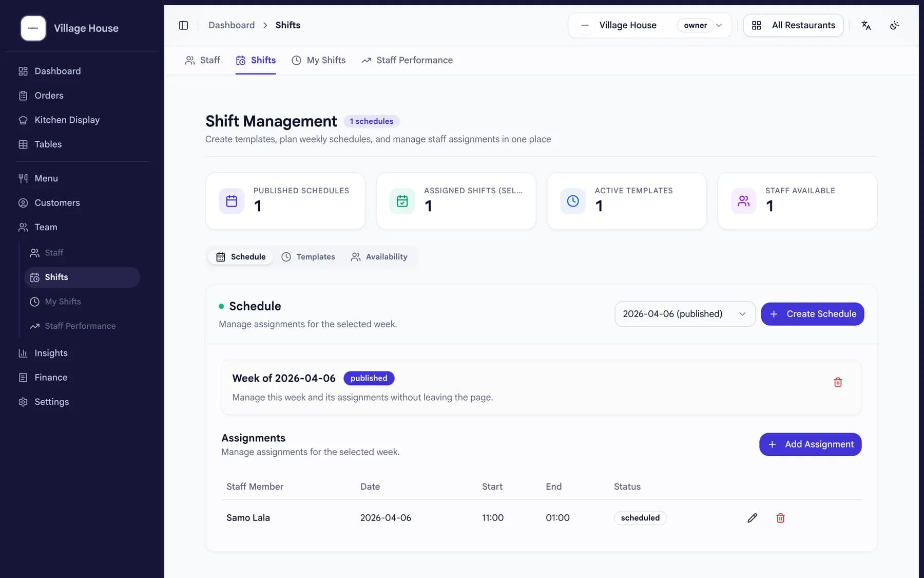Open the All Restaurants button
The image size is (924, 578).
tap(794, 25)
